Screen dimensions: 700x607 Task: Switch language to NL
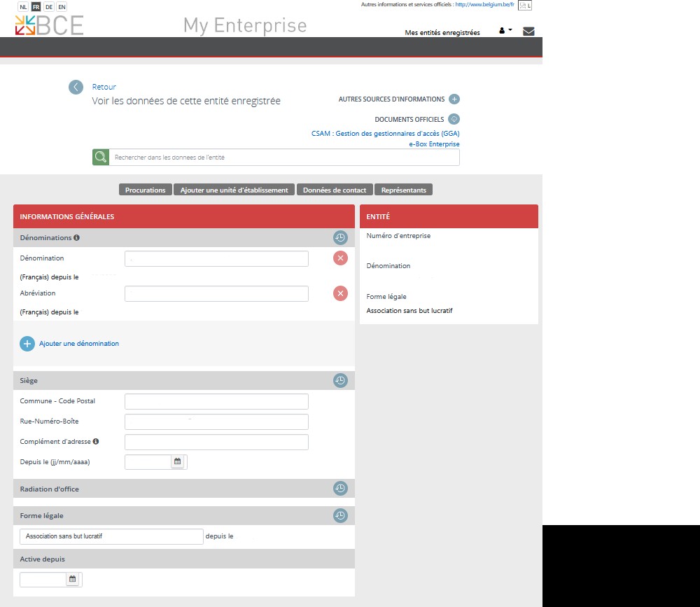pos(23,7)
